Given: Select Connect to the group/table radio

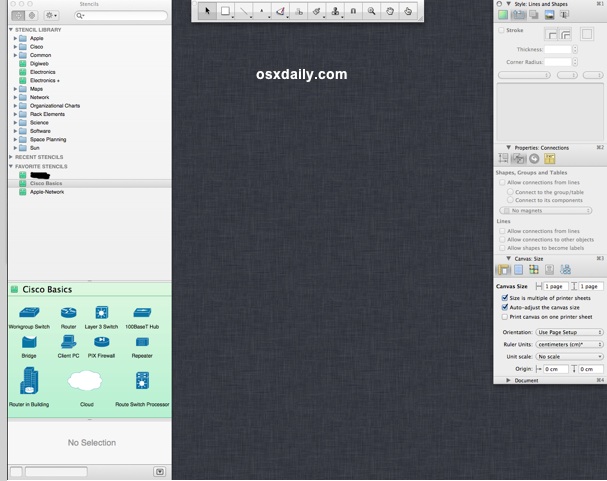Looking at the screenshot, I should pos(510,192).
